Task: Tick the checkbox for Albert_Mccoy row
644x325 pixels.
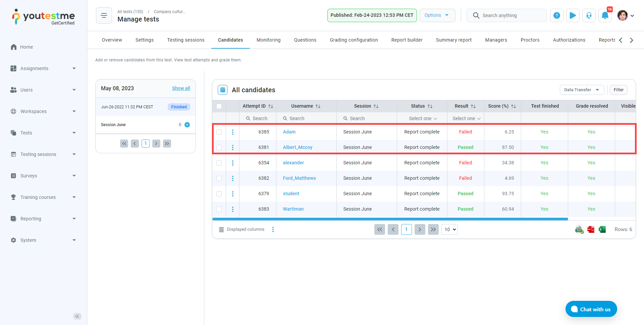Action: click(x=219, y=148)
